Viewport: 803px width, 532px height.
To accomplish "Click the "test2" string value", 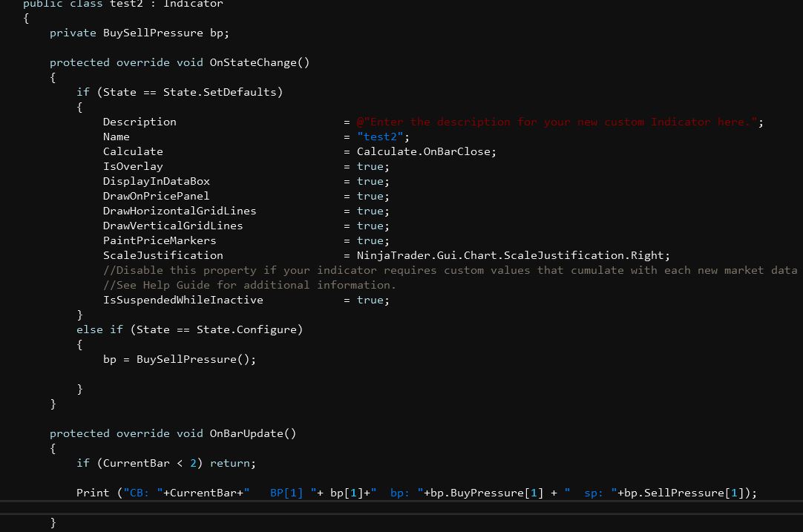I will (381, 137).
